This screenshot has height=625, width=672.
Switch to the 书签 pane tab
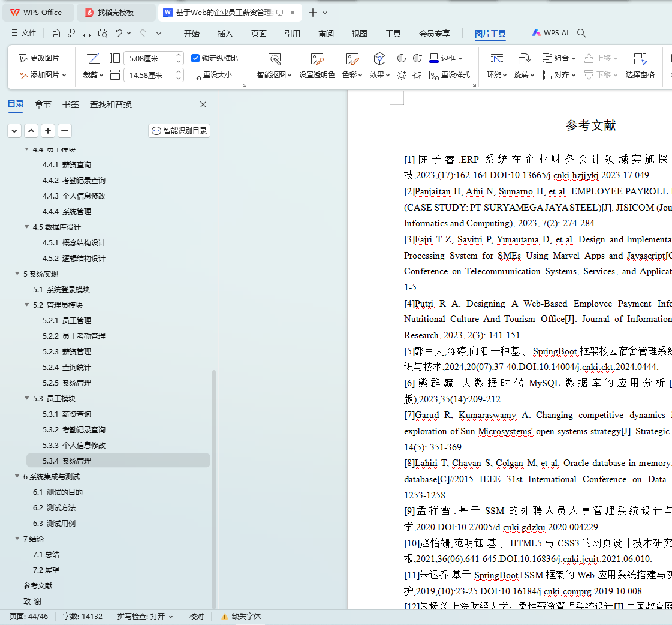71,104
